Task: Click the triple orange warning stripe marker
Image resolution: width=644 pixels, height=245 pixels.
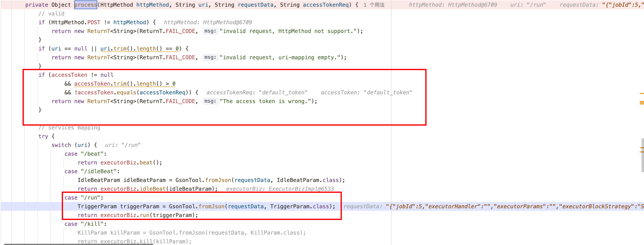Action: (641, 103)
